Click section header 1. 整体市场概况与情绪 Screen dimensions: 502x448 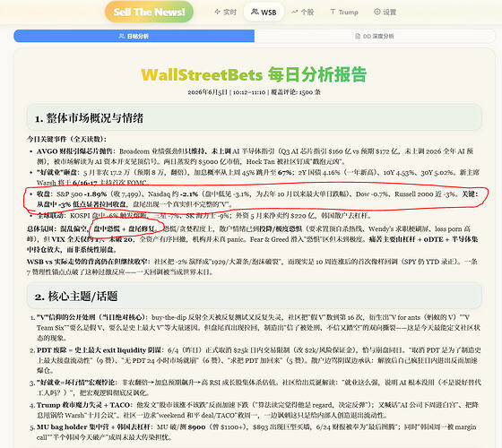pos(255,117)
